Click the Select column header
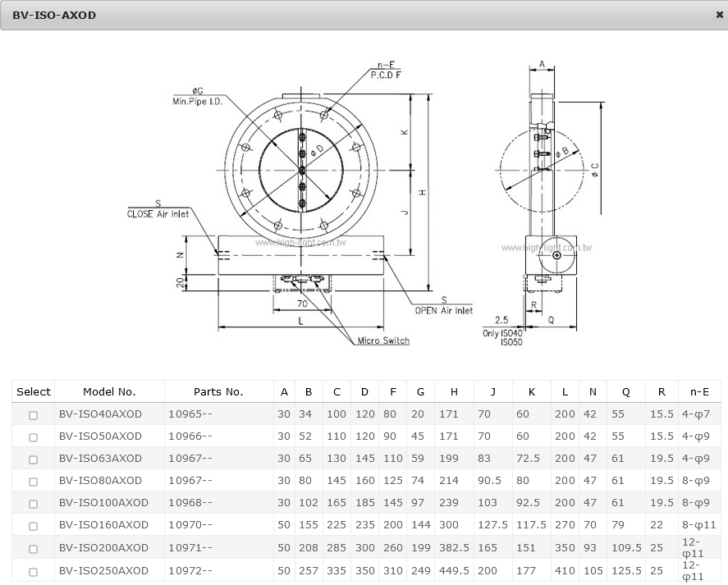Image resolution: width=728 pixels, height=585 pixels. (x=34, y=392)
